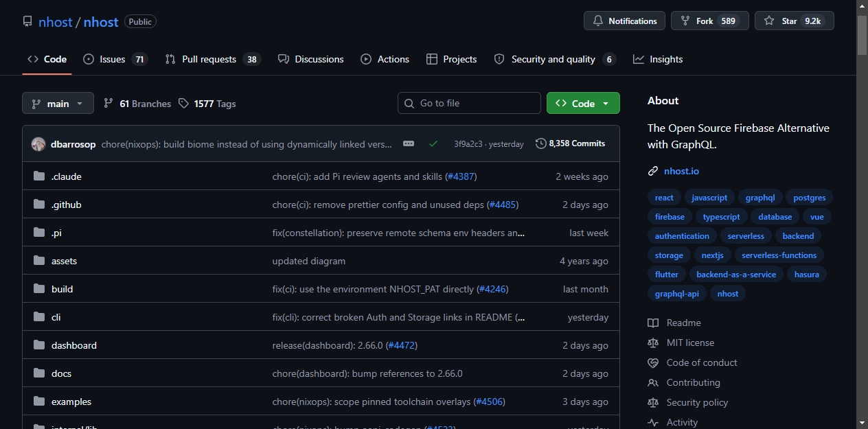
Task: Open pull request #4387 link
Action: pyautogui.click(x=461, y=176)
